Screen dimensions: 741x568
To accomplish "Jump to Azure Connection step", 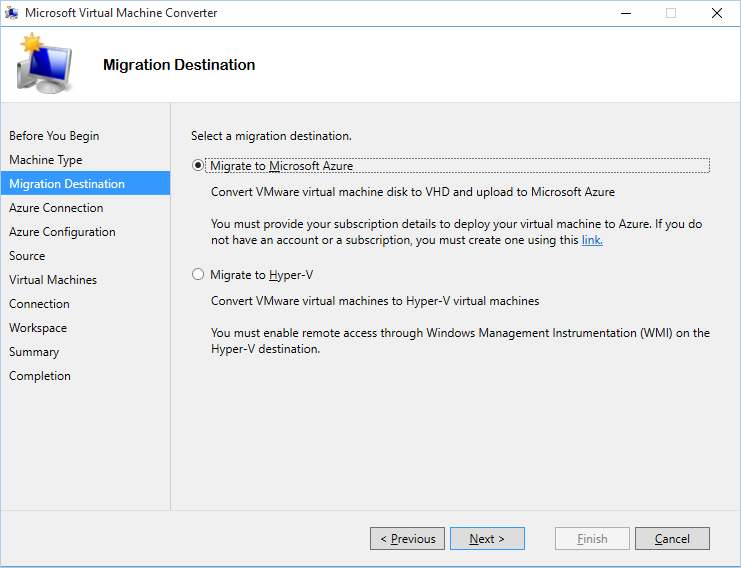I will 56,208.
